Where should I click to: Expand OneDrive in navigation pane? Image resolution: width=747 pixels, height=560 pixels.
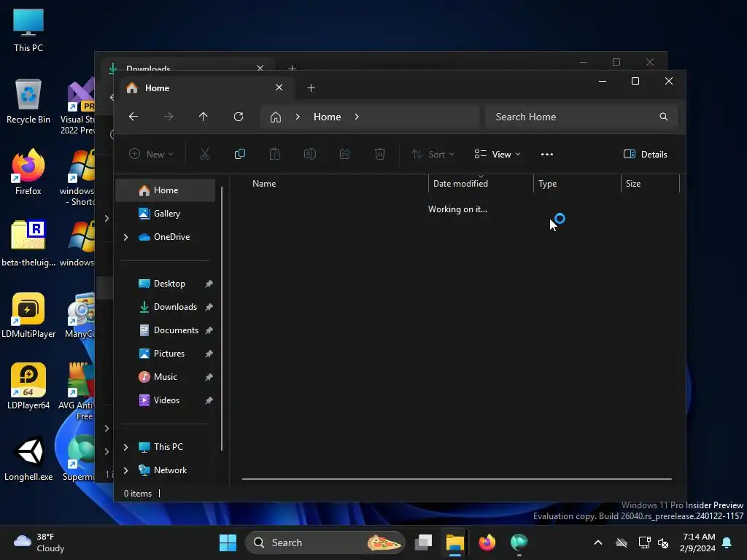(125, 237)
